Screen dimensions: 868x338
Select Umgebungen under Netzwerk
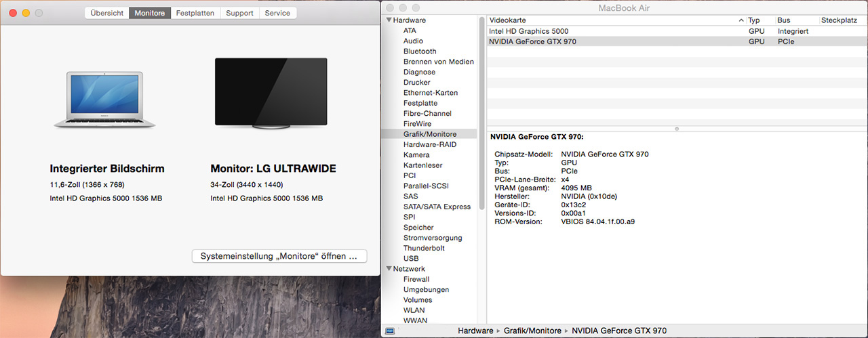(426, 289)
